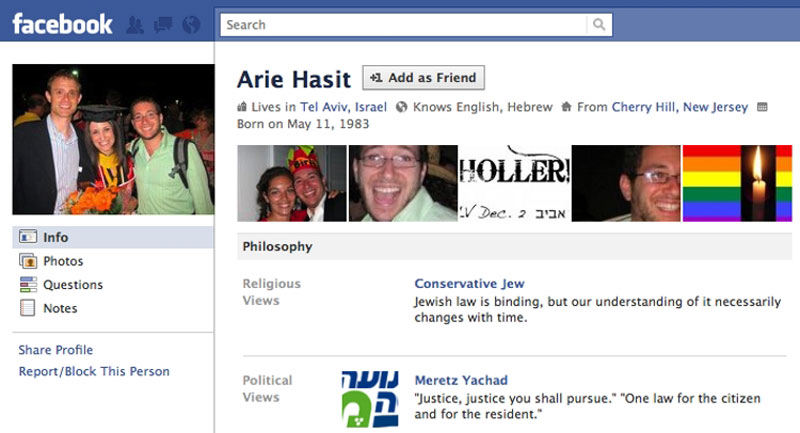Select the Photos tab in sidebar
Image resolution: width=800 pixels, height=433 pixels.
click(113, 261)
